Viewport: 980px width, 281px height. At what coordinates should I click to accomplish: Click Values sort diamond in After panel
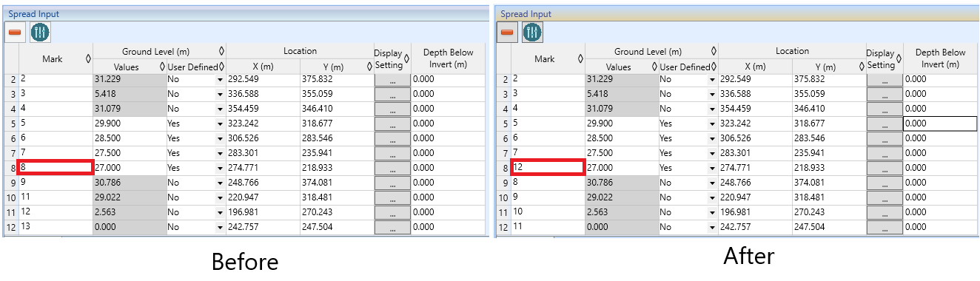[x=654, y=67]
